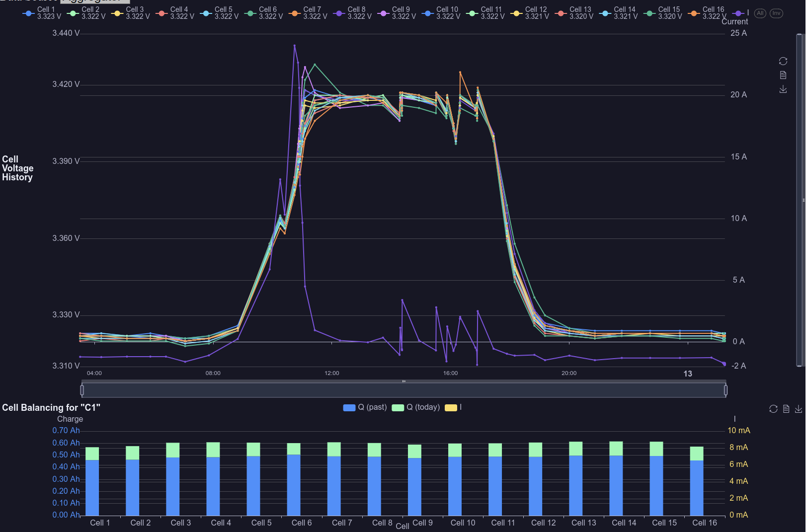Click the middle of the time zoom slider bar
Viewport: 807px width, 532px height.
[x=403, y=390]
